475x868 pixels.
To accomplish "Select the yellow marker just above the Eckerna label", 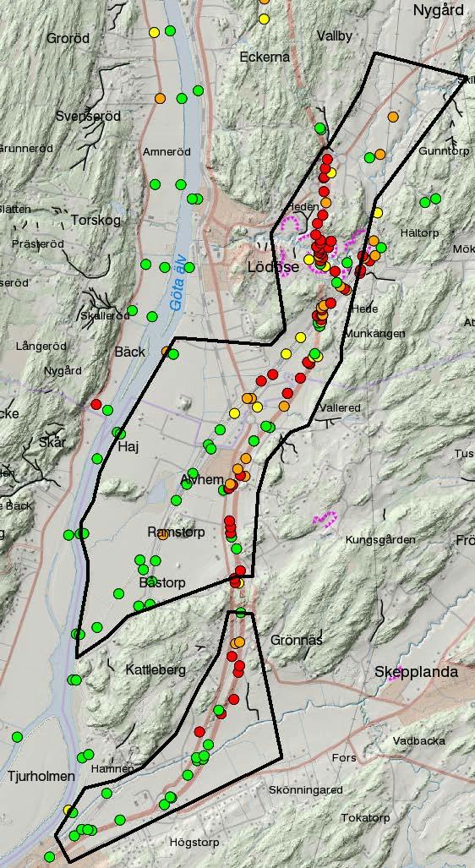I will [x=264, y=19].
